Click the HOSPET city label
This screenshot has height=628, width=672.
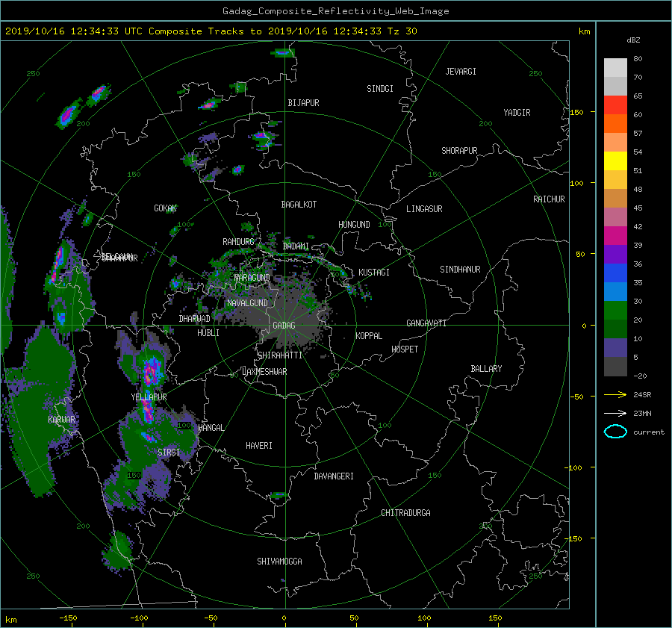(405, 349)
